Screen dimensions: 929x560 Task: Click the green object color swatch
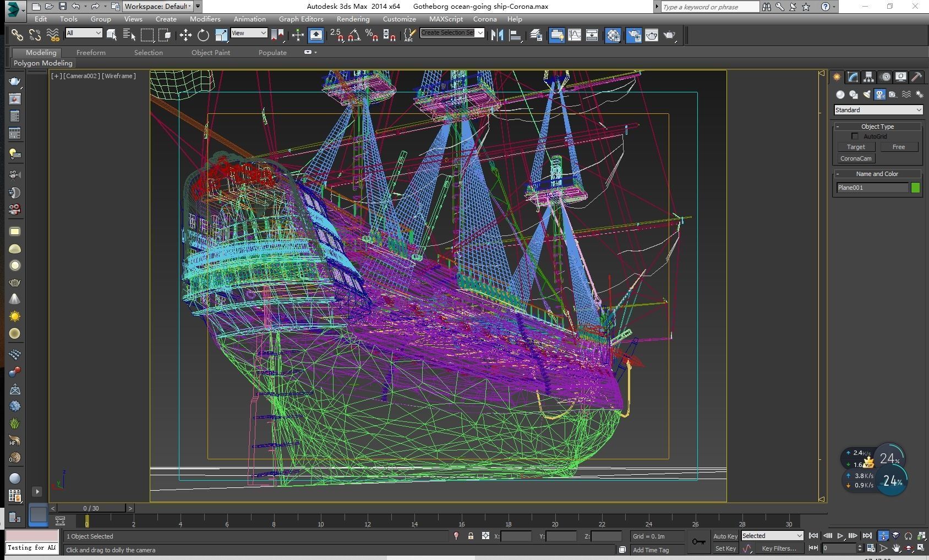(x=915, y=188)
